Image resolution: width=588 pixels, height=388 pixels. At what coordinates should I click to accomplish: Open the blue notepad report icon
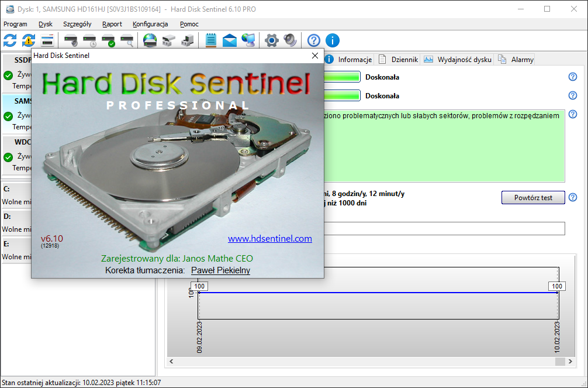coord(211,40)
